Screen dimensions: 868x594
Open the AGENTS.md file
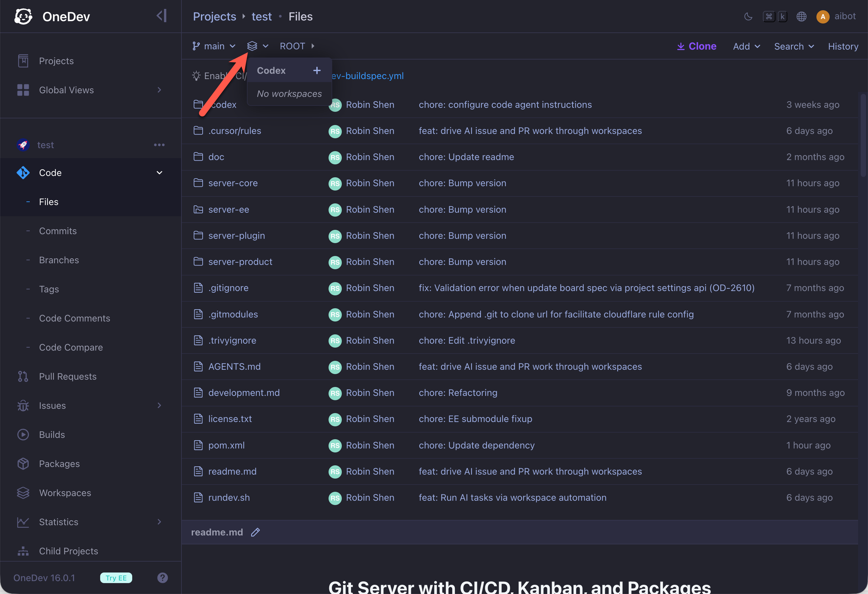tap(235, 367)
